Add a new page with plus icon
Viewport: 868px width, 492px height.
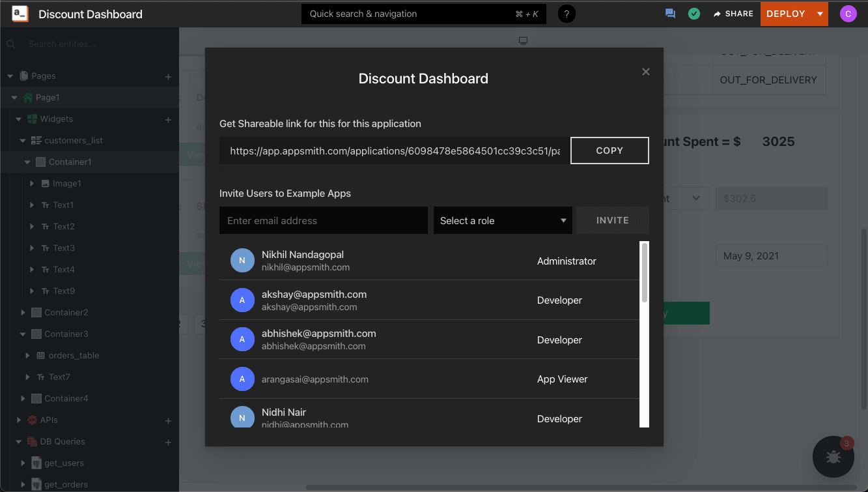click(168, 76)
